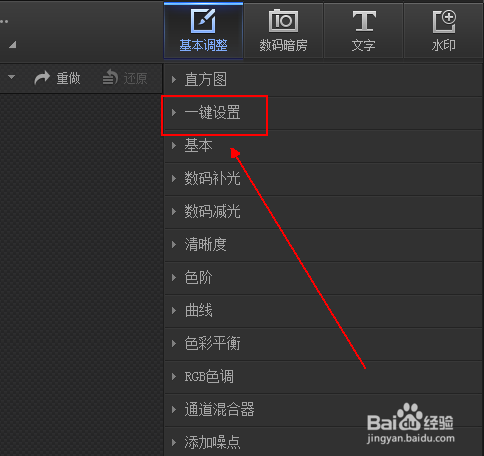The height and width of the screenshot is (456, 484).
Task: Open the dropdown arrow left of 重做
Action: [x=12, y=77]
